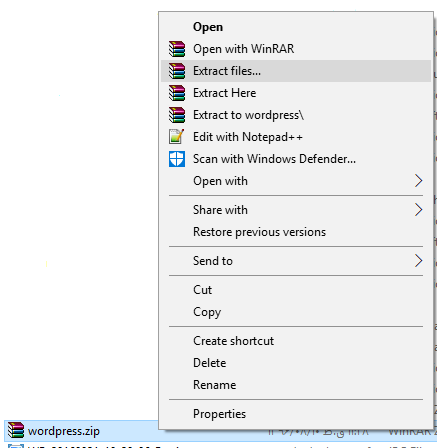The width and height of the screenshot is (437, 448).
Task: Expand the Send to submenu arrow
Action: coord(418,261)
